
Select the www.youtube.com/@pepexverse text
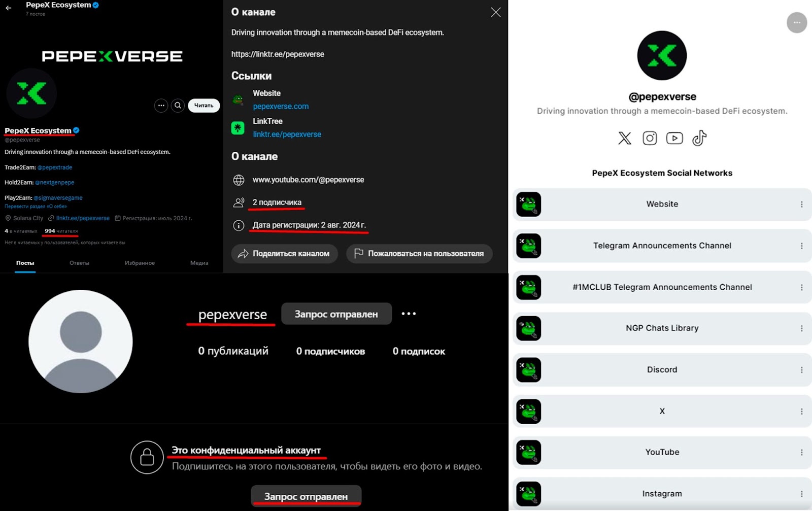pos(308,180)
